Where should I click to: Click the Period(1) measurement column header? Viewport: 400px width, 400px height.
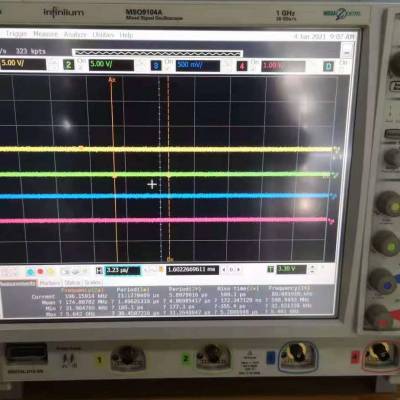pos(133,290)
